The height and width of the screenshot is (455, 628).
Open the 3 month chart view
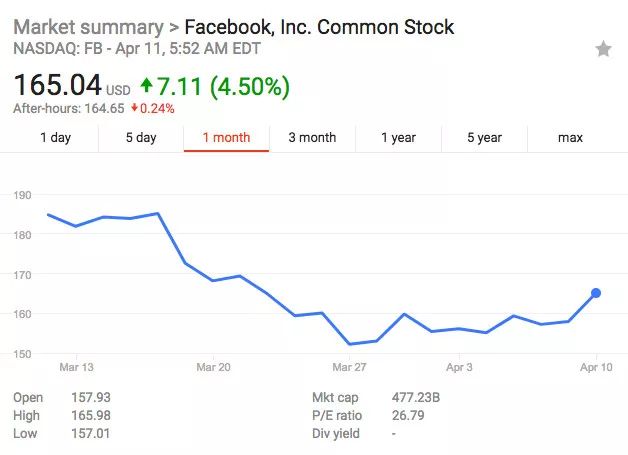[312, 138]
